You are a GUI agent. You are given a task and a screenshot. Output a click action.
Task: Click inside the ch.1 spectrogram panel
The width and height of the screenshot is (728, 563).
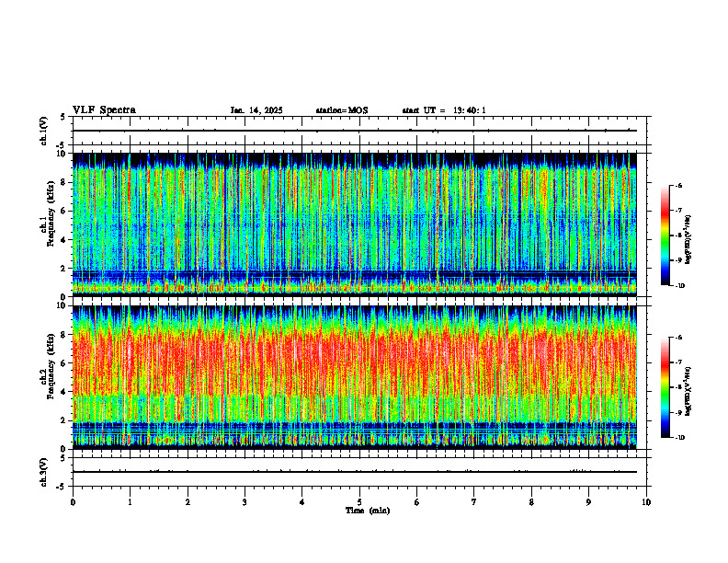coord(355,224)
